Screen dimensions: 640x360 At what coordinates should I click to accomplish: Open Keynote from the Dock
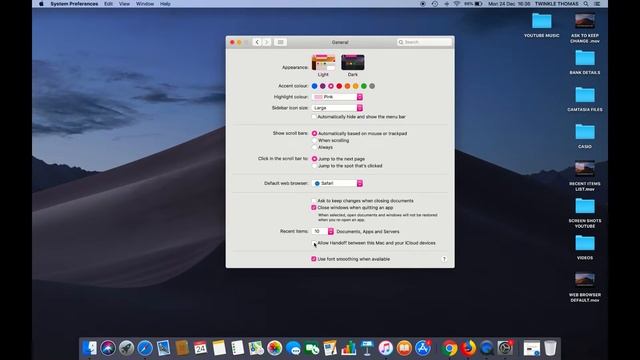coord(367,348)
